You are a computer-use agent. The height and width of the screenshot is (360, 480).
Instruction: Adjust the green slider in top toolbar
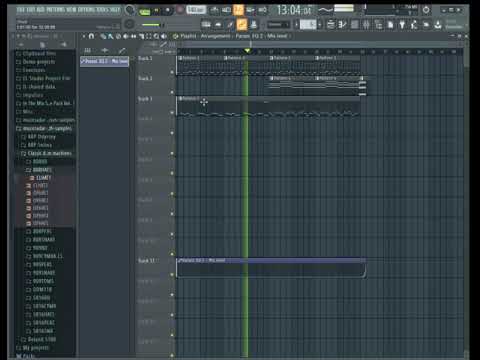click(x=152, y=25)
